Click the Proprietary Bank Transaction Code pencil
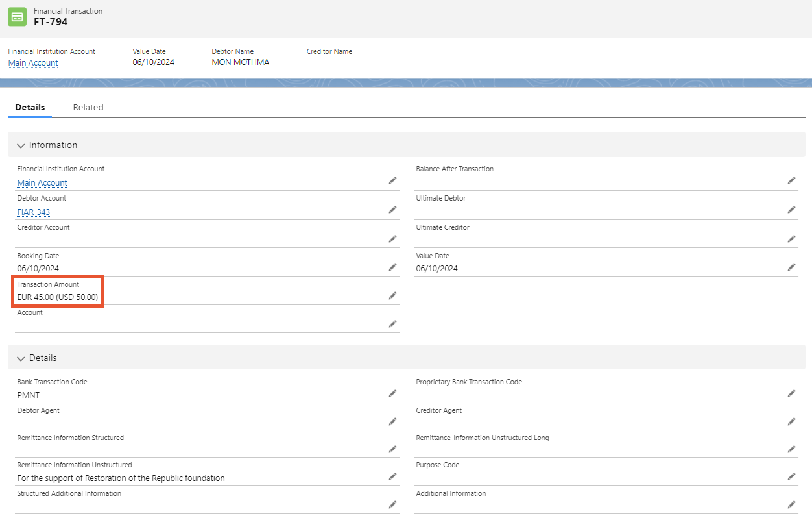The height and width of the screenshot is (518, 812). [x=791, y=393]
